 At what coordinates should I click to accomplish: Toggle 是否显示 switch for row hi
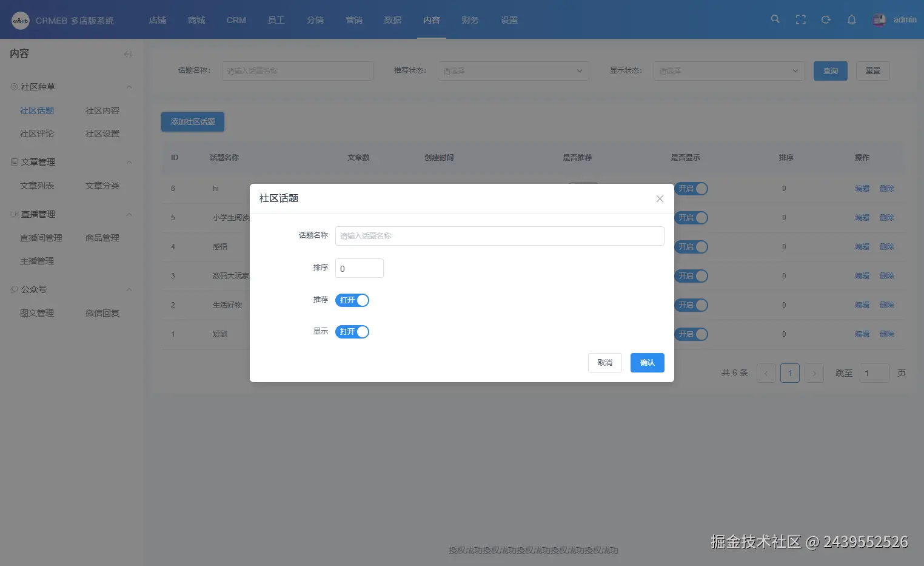coord(691,189)
